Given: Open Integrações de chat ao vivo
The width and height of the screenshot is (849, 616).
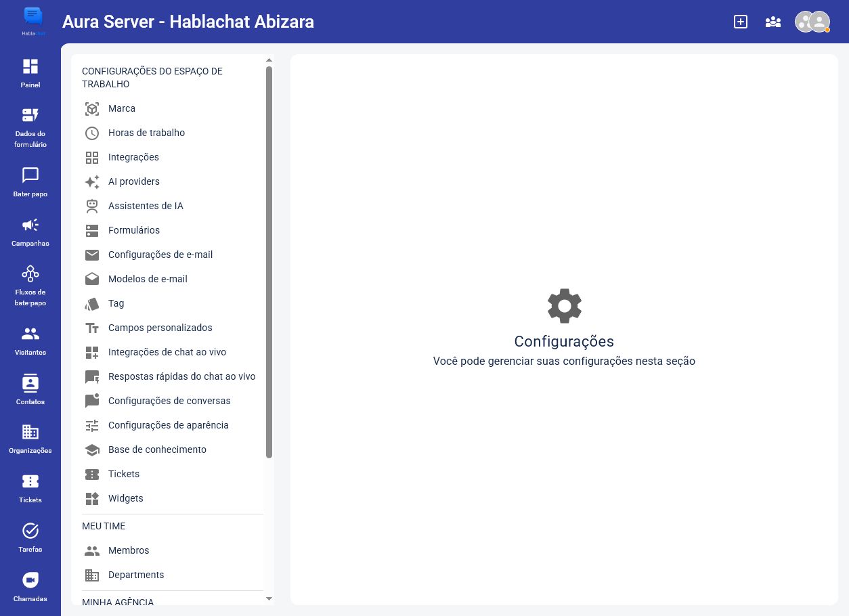Looking at the screenshot, I should [167, 352].
